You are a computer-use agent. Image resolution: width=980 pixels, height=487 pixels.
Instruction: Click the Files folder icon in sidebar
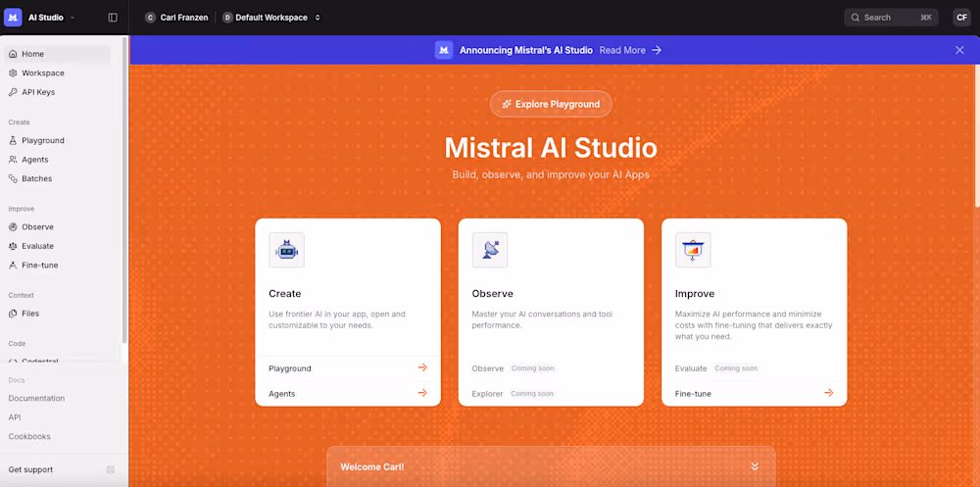(x=13, y=314)
